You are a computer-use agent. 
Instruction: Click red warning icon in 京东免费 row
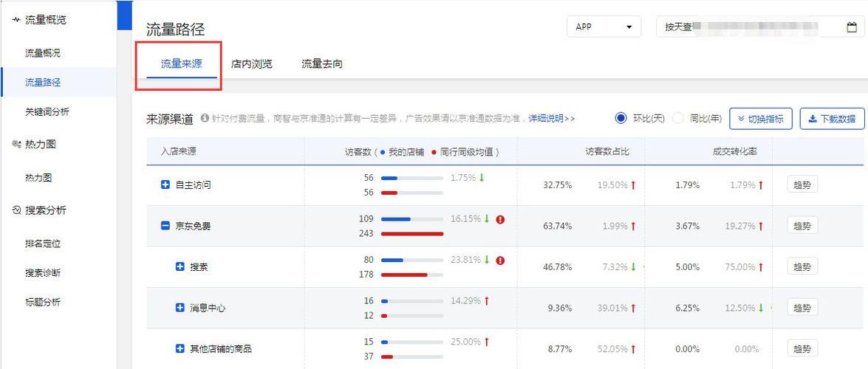click(500, 219)
